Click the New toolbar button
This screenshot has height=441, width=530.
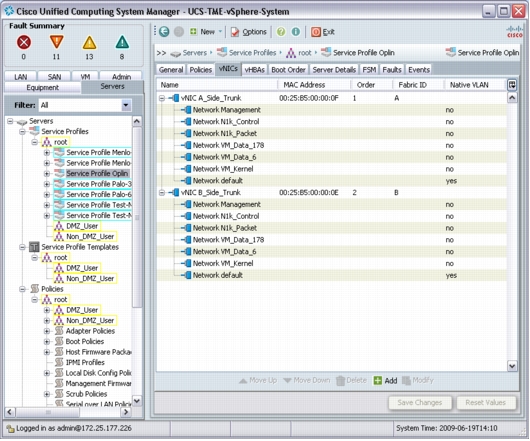pyautogui.click(x=202, y=32)
